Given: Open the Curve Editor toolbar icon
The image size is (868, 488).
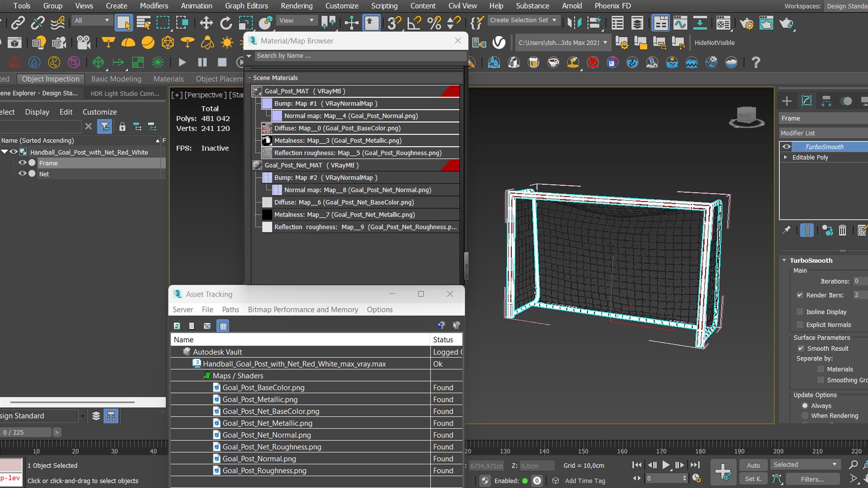Looking at the screenshot, I should tap(680, 23).
